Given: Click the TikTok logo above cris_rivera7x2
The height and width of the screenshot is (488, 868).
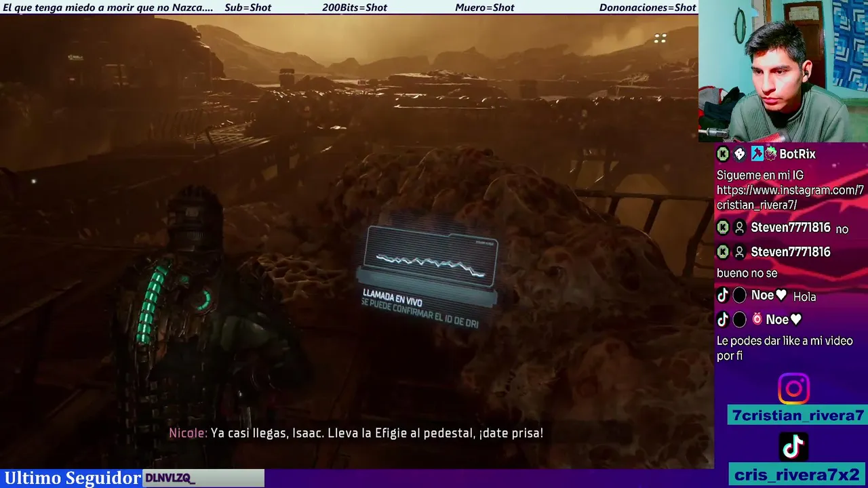Looking at the screenshot, I should pyautogui.click(x=793, y=447).
